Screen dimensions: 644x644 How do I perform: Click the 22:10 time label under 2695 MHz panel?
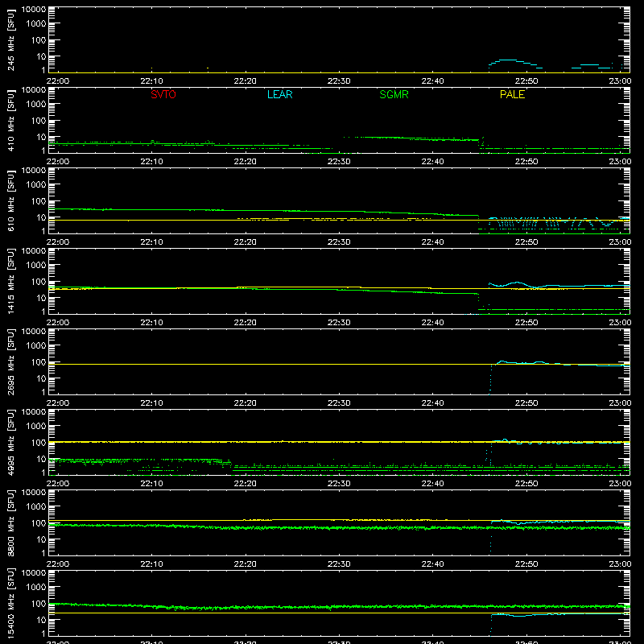coord(151,403)
